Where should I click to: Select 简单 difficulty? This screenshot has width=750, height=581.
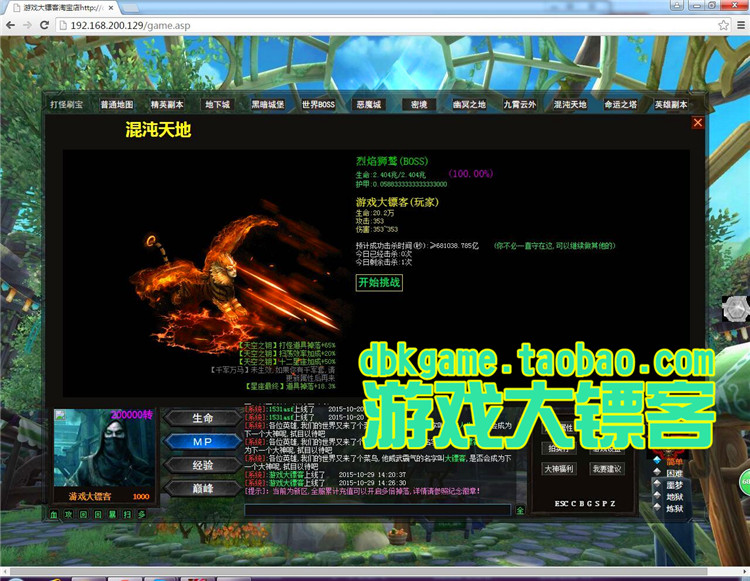pos(674,461)
